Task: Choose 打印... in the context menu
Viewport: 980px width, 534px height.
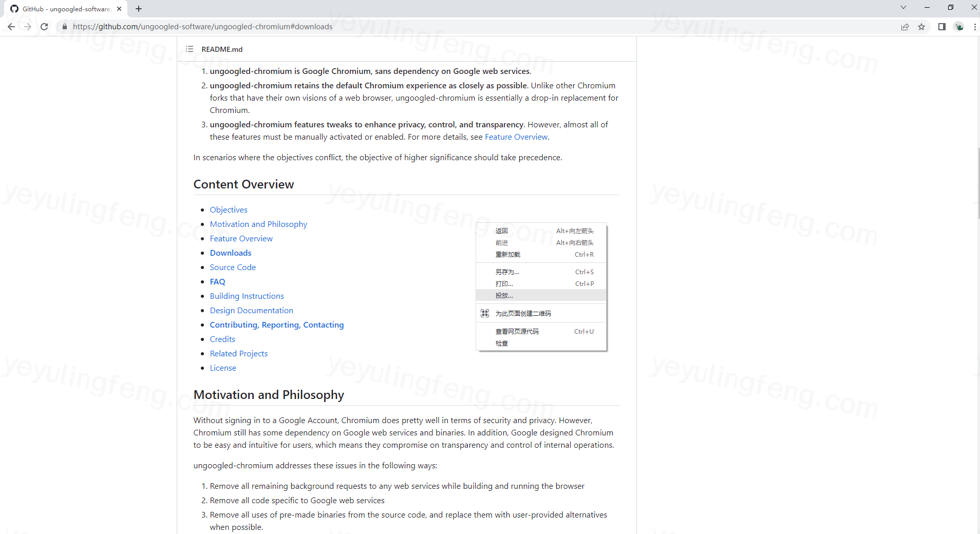Action: (541, 284)
